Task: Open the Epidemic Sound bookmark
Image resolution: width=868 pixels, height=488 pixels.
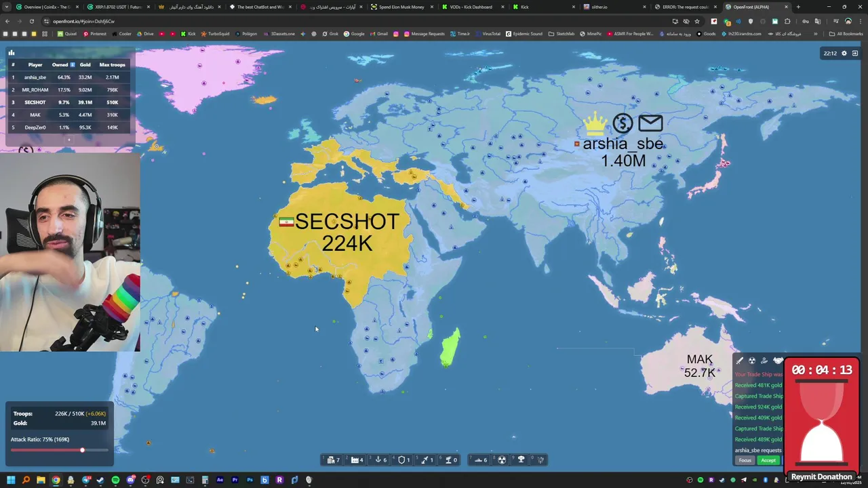Action: point(524,34)
